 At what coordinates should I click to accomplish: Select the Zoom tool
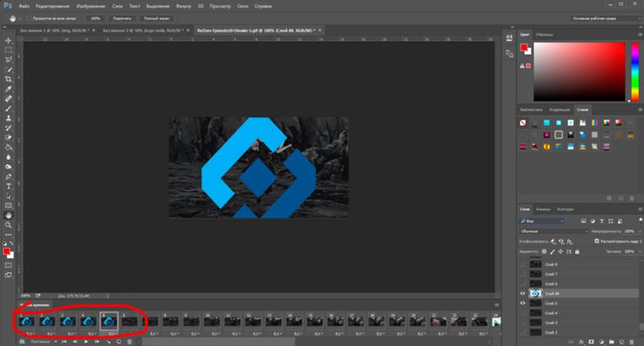8,225
